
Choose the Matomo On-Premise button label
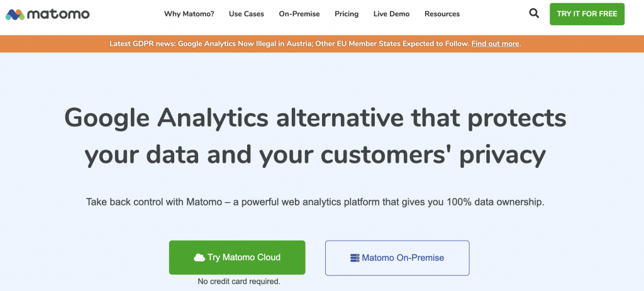tap(403, 258)
